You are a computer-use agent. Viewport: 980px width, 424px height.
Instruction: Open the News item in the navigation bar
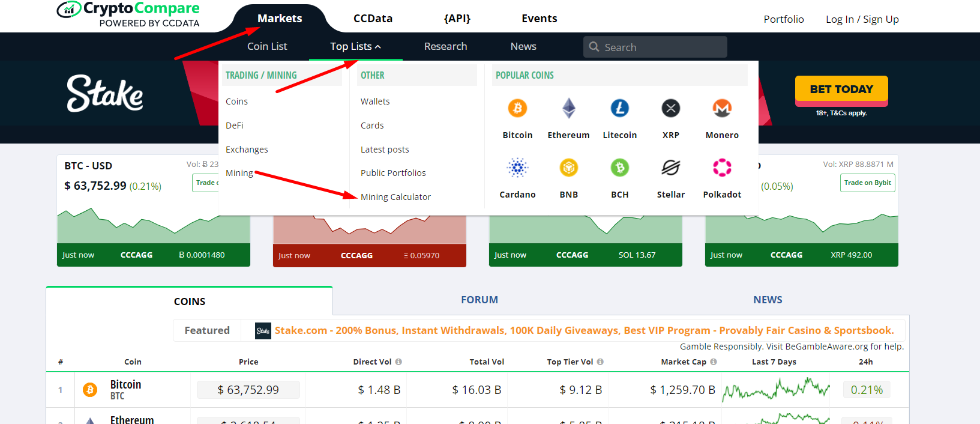(x=523, y=46)
